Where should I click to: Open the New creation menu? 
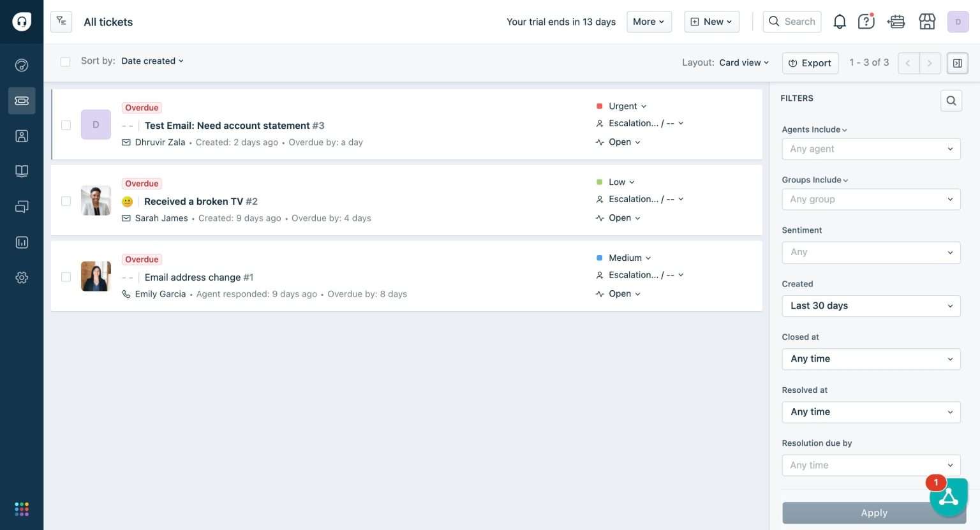tap(711, 21)
